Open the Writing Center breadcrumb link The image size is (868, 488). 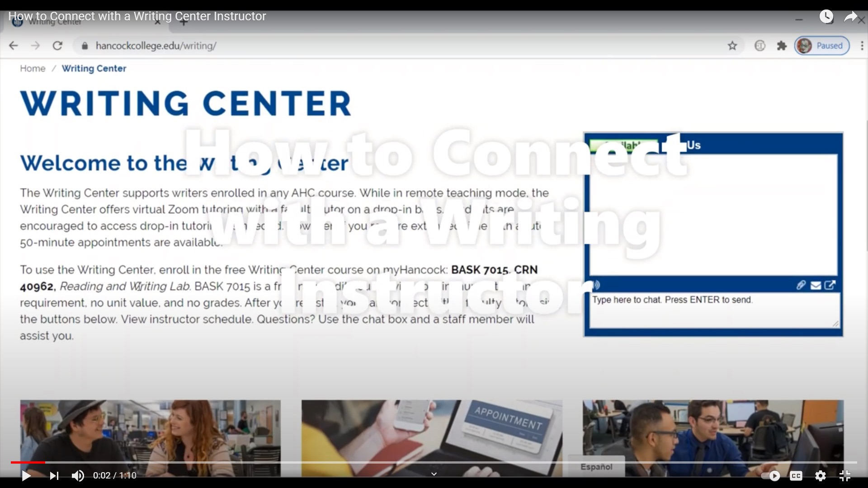click(94, 68)
